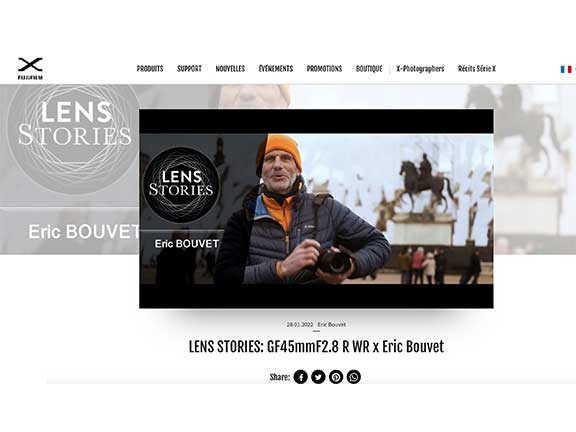Click the Lens Stories circular logo in video
The width and height of the screenshot is (576, 432).
tap(181, 184)
